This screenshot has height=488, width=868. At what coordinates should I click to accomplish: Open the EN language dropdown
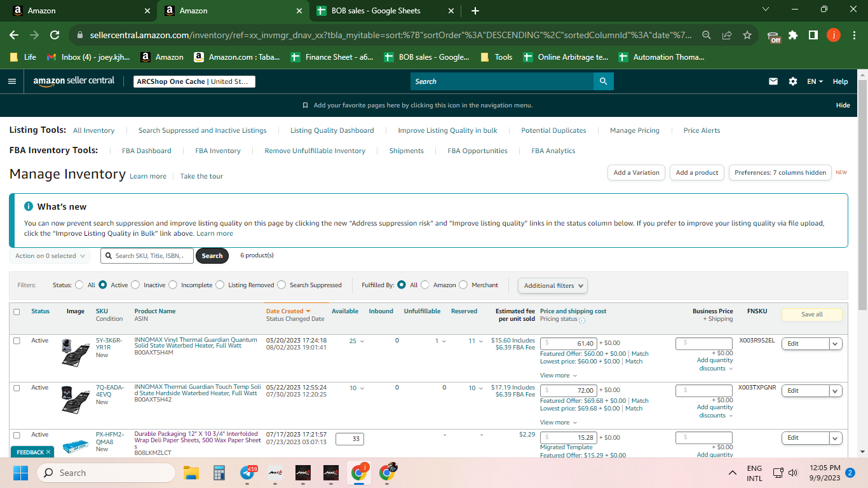coord(815,81)
